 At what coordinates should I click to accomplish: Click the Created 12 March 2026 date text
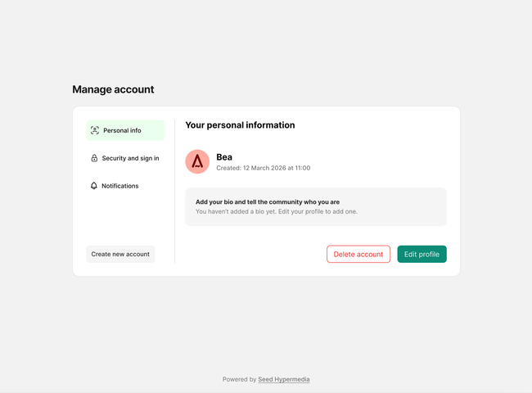[263, 168]
